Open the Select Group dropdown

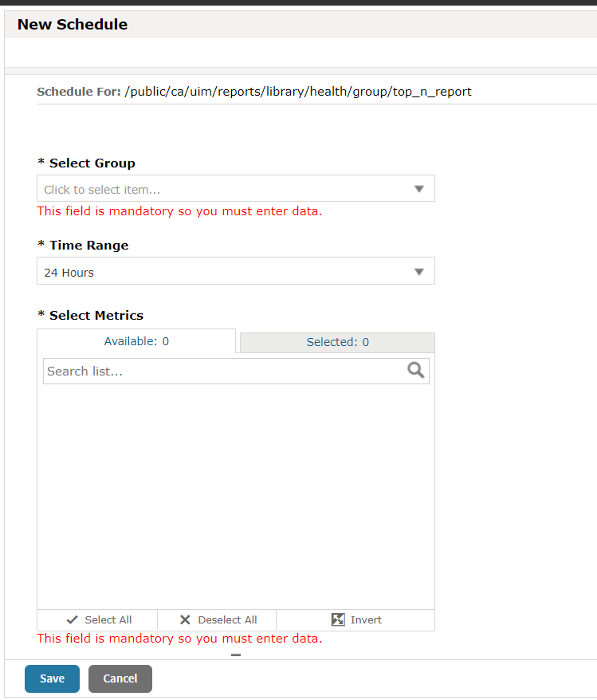click(x=236, y=188)
